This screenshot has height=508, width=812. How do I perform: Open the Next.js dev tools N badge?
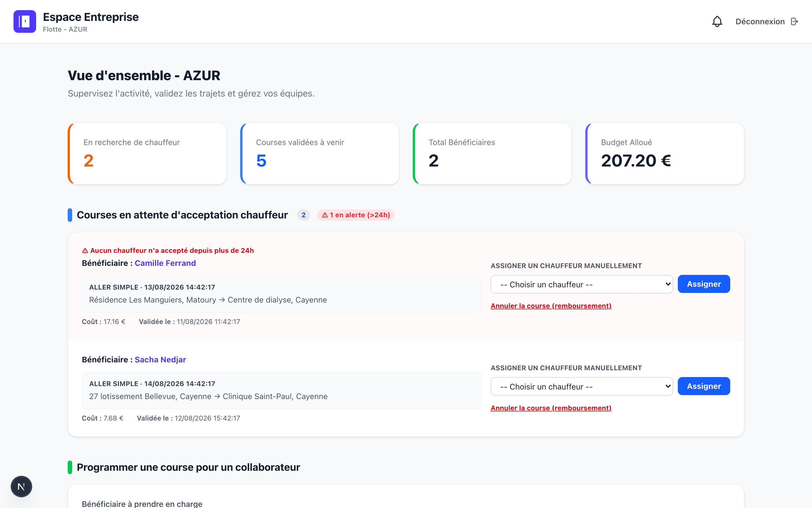(21, 486)
